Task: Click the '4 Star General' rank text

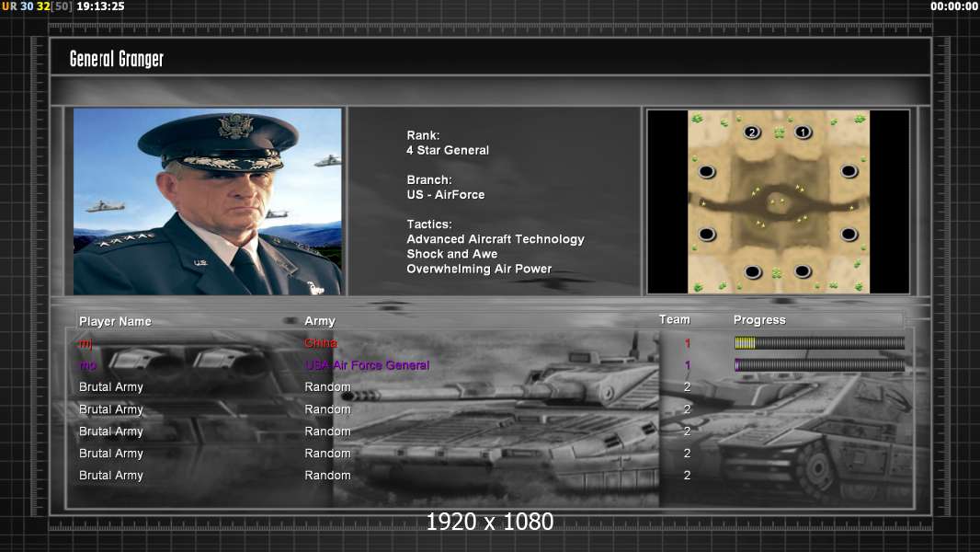Action: pos(448,150)
